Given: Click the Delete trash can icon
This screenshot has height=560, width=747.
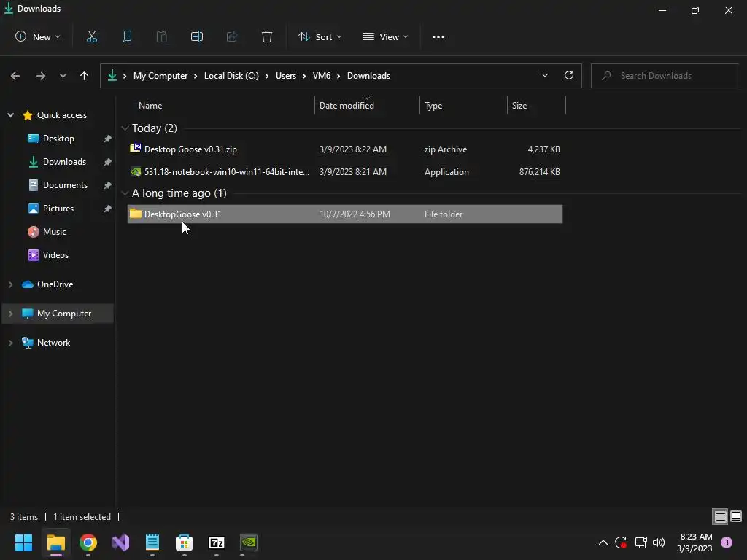Looking at the screenshot, I should click(267, 36).
